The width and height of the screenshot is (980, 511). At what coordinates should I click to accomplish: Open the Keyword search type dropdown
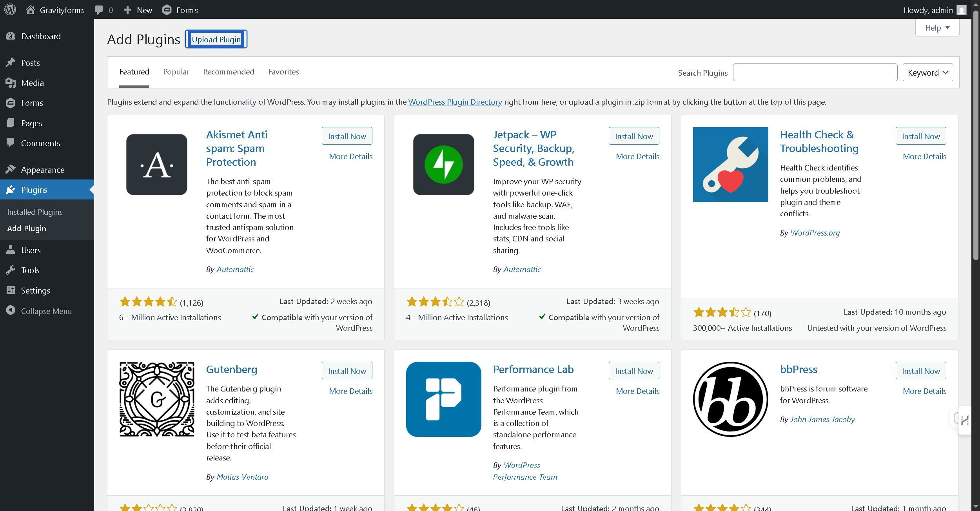(928, 72)
